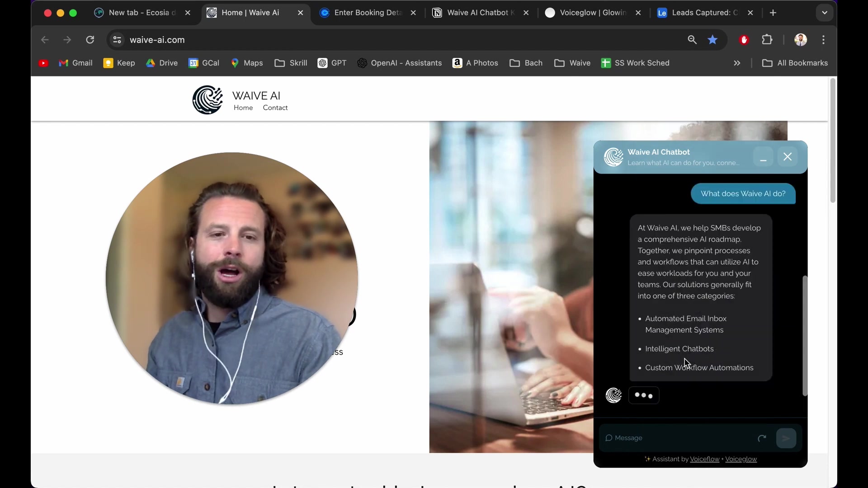This screenshot has width=868, height=488.
Task: Expand the Bach bookmarks folder
Action: [x=526, y=63]
